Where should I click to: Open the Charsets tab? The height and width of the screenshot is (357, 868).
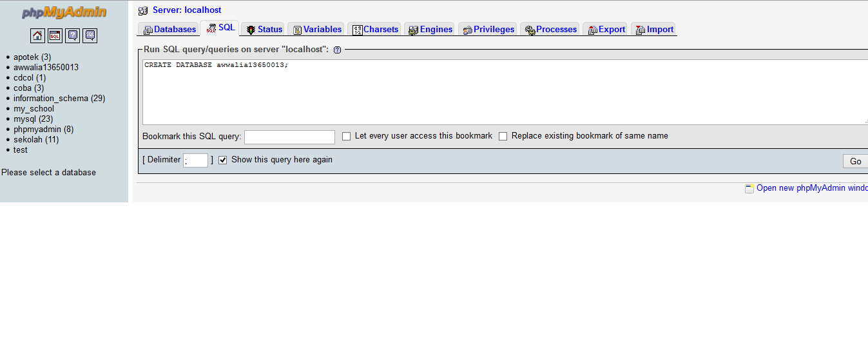(374, 29)
